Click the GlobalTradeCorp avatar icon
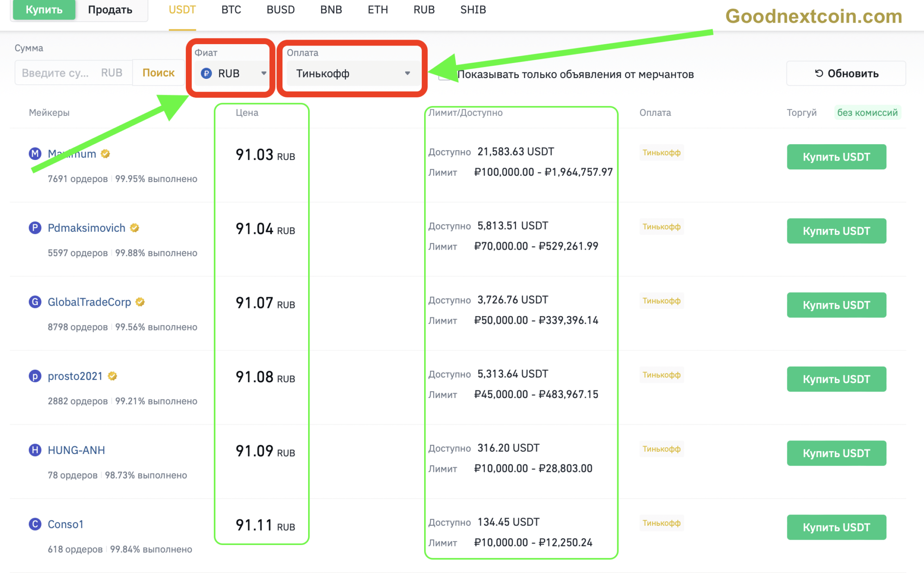This screenshot has height=573, width=924. (35, 302)
